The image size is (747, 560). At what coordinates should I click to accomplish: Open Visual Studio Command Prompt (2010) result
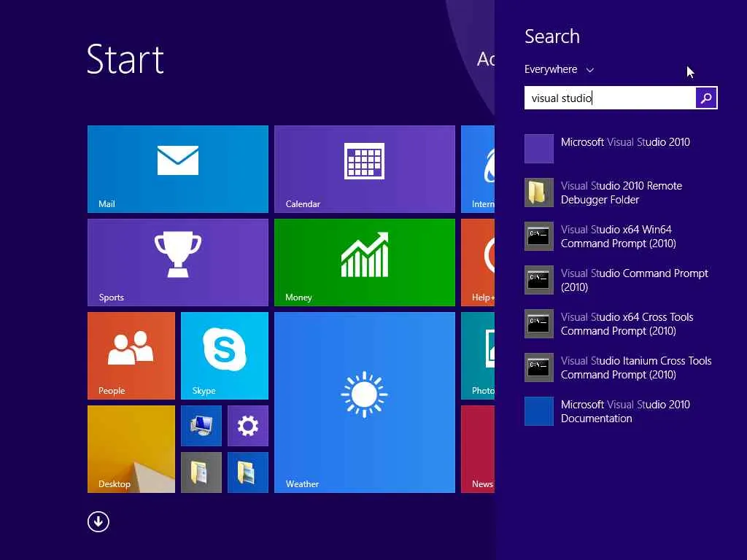click(621, 280)
